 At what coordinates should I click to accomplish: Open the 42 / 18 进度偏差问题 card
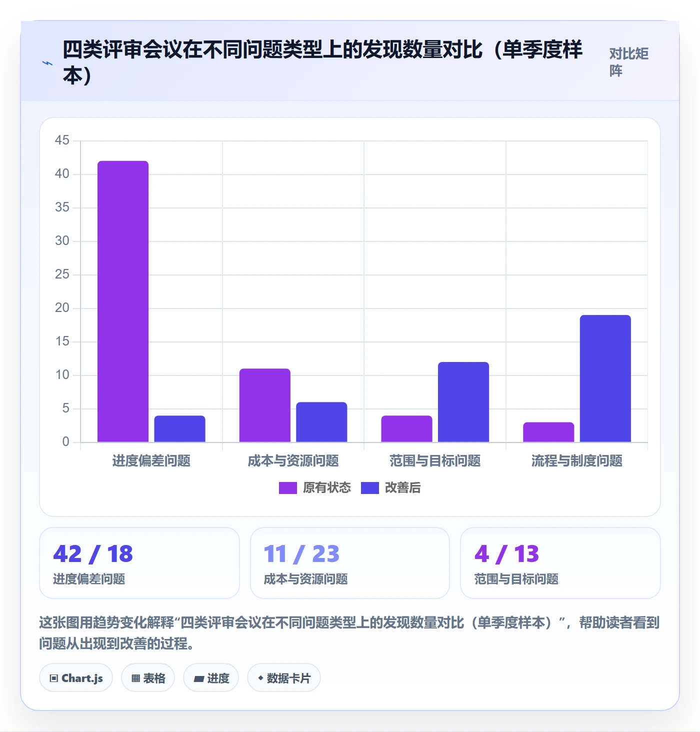pos(139,563)
